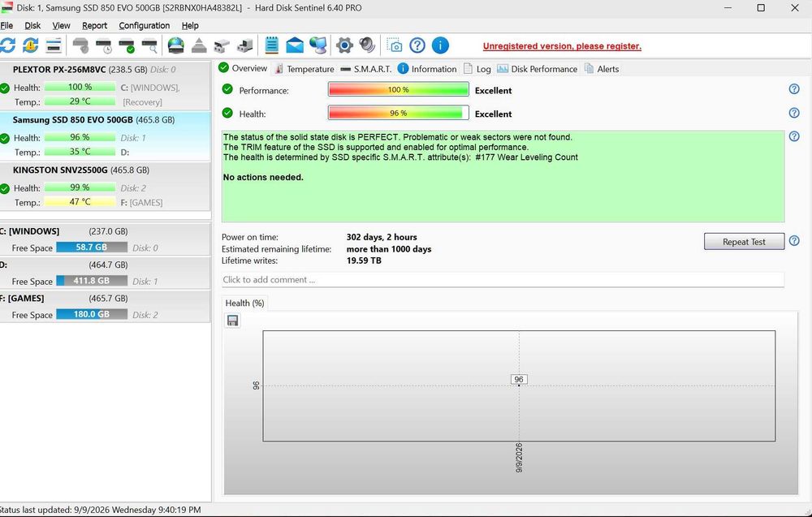The height and width of the screenshot is (517, 812).
Task: Click help icon beside green status text box
Action: (794, 136)
